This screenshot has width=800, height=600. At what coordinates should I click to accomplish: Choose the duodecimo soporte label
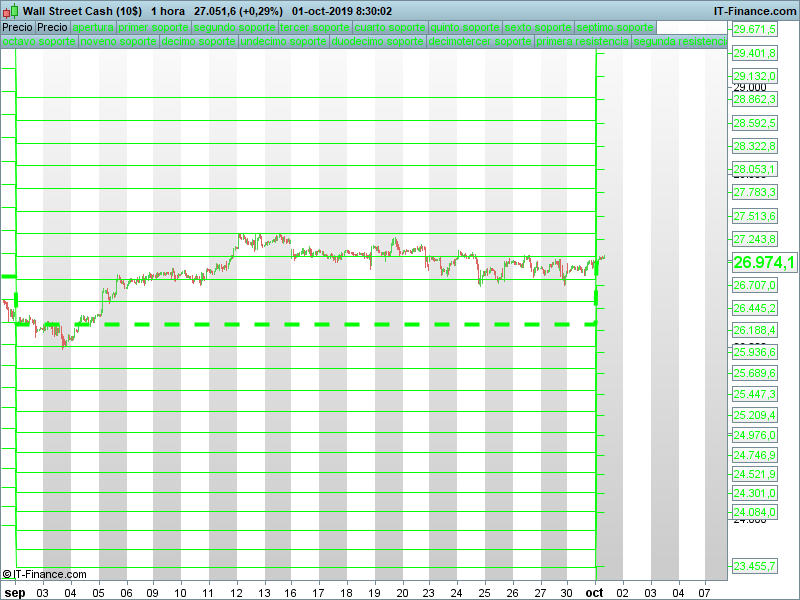point(377,42)
